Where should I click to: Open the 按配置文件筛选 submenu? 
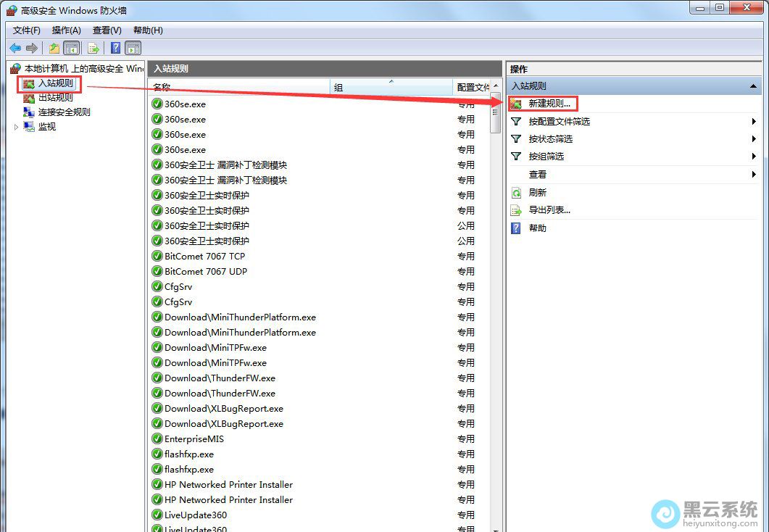[559, 122]
